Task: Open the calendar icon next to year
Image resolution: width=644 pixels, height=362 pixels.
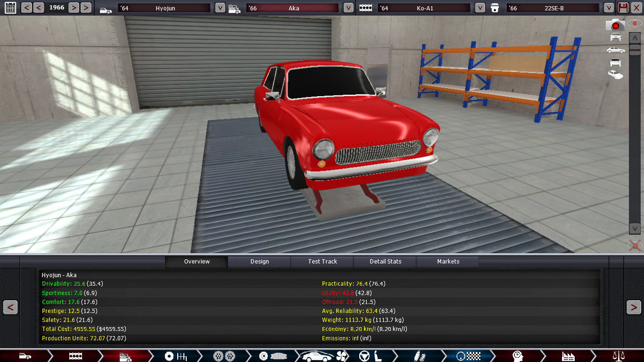Action: pyautogui.click(x=9, y=8)
